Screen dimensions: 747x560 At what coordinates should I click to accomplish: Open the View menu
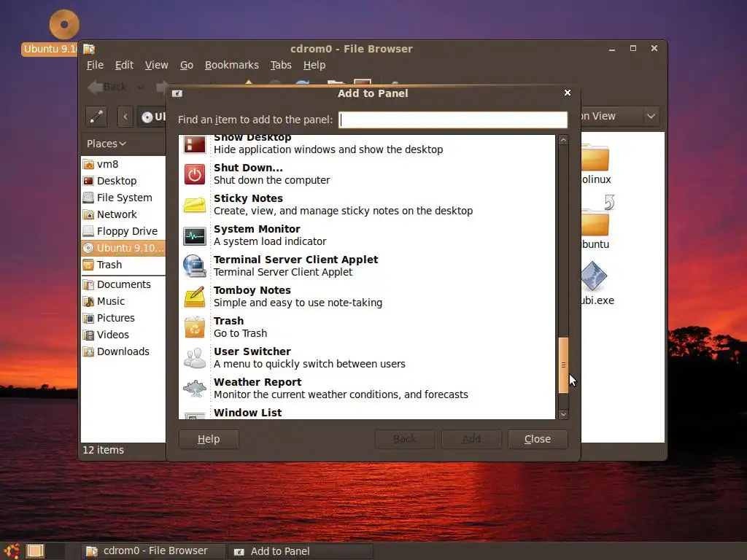click(x=156, y=65)
